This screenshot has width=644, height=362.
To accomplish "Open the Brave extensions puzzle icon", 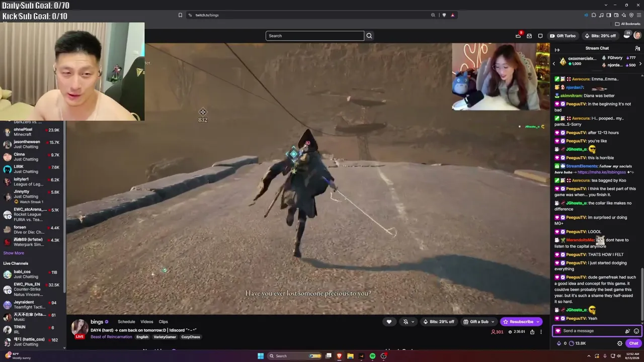I will 594,15.
